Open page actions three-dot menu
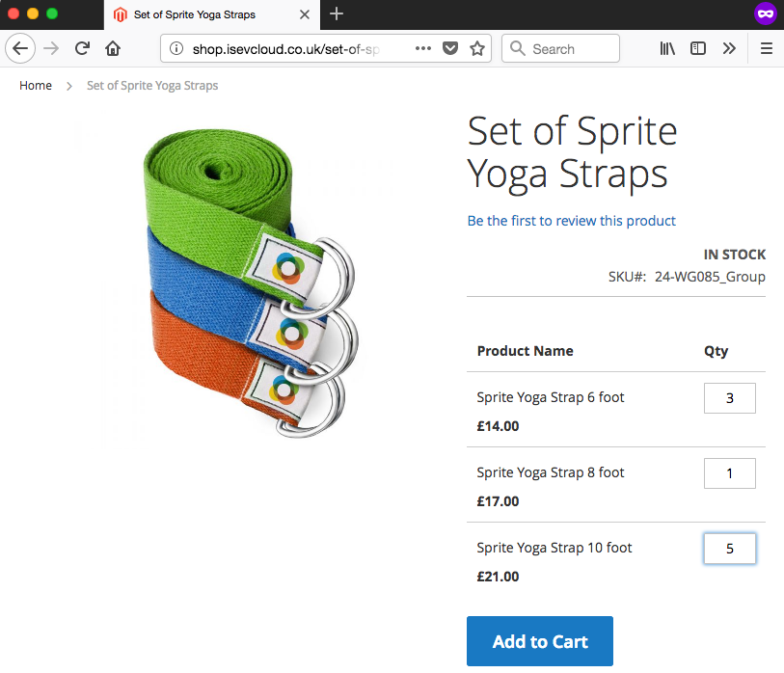This screenshot has height=673, width=784. [423, 48]
